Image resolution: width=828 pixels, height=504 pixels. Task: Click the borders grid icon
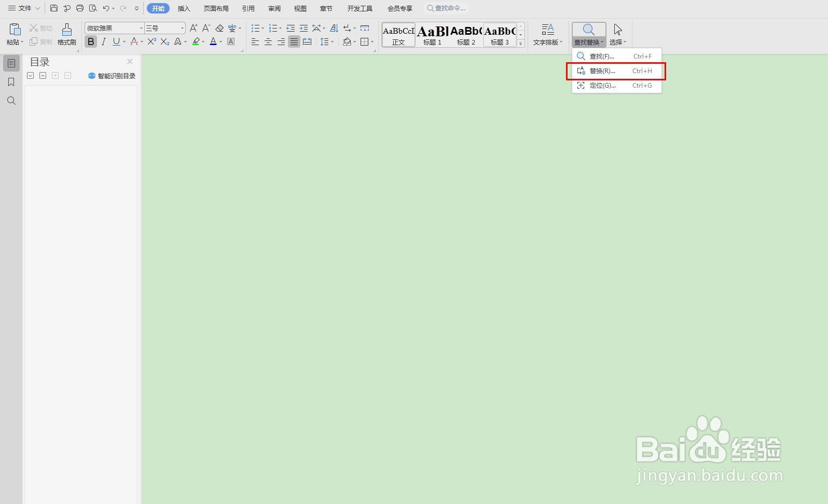coord(364,41)
